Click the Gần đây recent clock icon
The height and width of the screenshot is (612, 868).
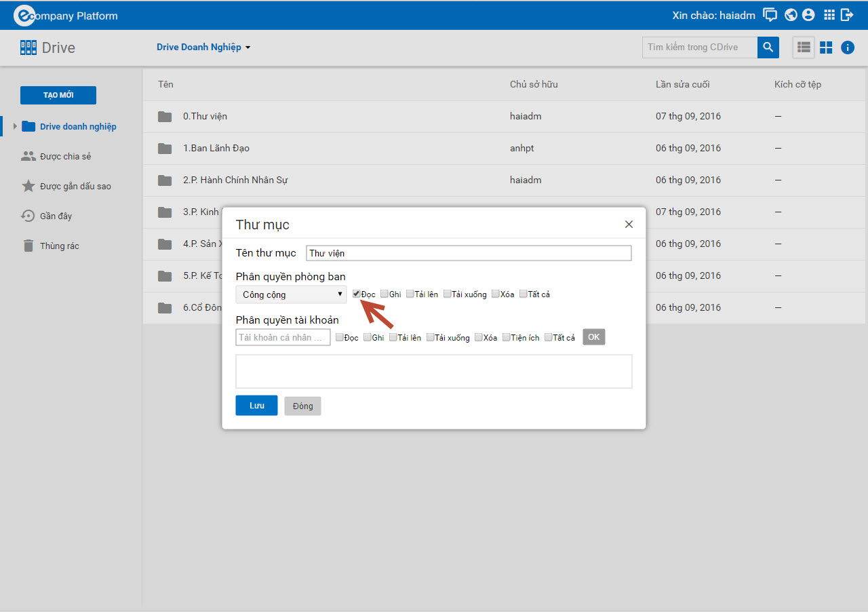(28, 216)
